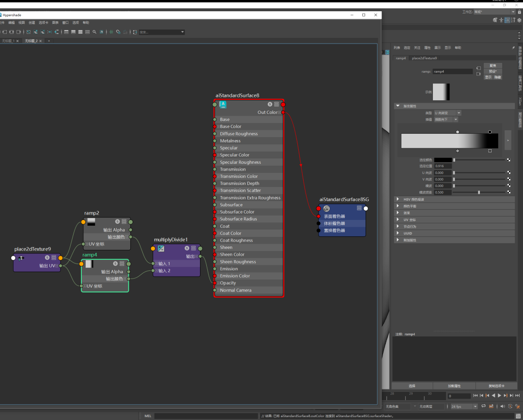Click the 加载属性 button
Image resolution: width=523 pixels, height=420 pixels.
(x=454, y=386)
